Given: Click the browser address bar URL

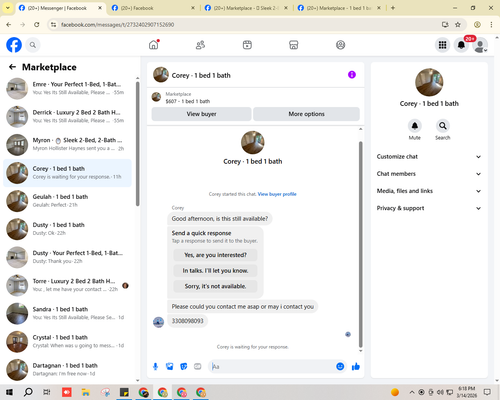Looking at the screenshot, I should (117, 25).
